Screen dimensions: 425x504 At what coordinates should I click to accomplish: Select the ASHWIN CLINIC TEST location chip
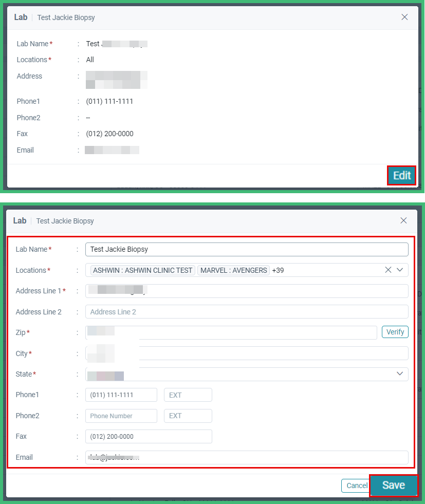(x=142, y=270)
